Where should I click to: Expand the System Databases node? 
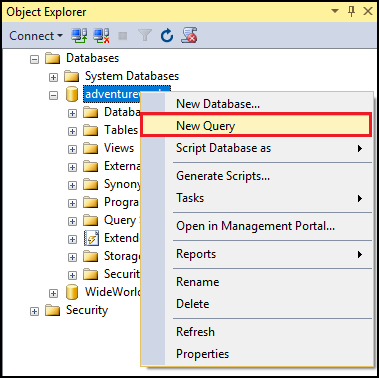pyautogui.click(x=53, y=77)
